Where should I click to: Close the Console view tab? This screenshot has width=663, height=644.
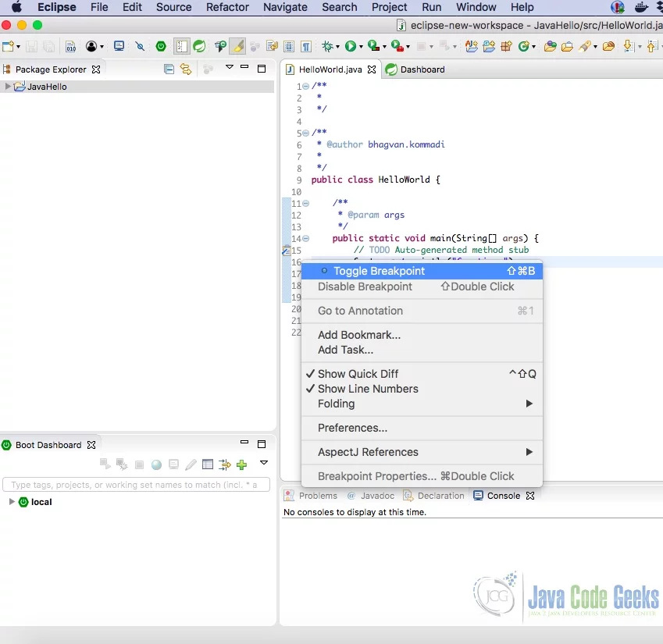tap(530, 496)
